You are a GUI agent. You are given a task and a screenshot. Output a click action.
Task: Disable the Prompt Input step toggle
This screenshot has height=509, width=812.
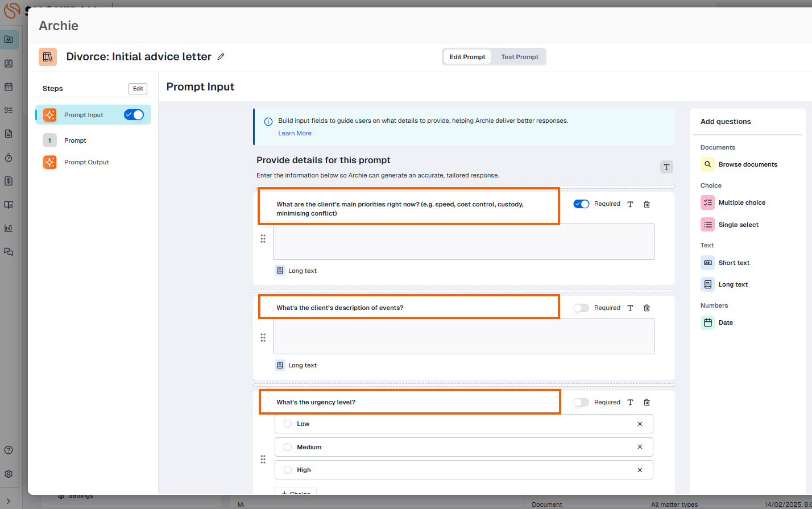coord(134,115)
